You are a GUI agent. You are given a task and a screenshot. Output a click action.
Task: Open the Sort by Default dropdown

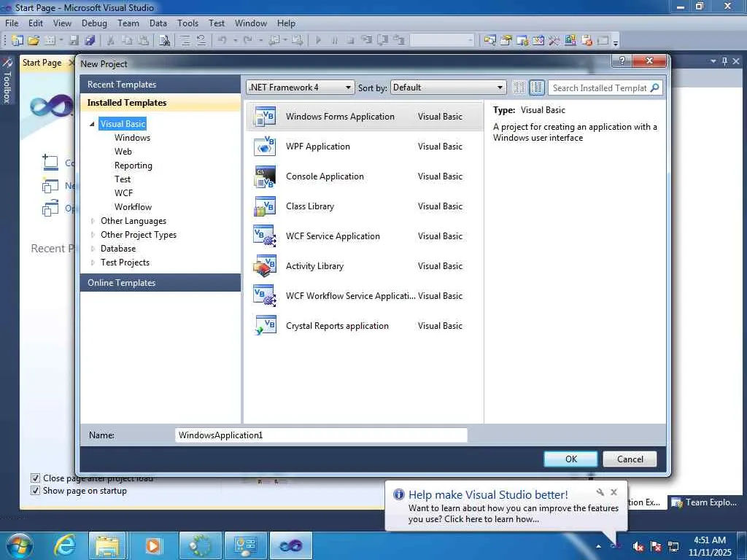tap(448, 87)
